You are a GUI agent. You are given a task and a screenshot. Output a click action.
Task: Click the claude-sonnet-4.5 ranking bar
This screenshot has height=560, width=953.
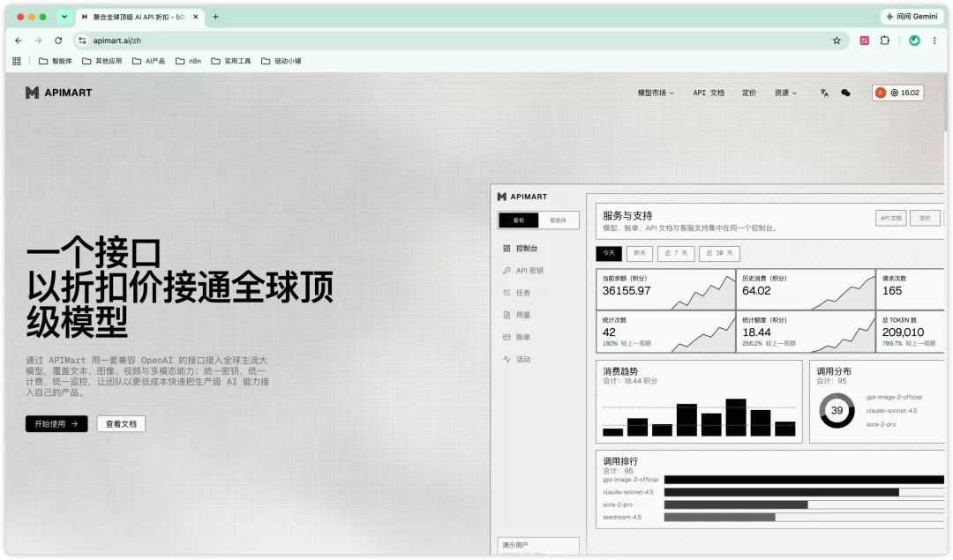click(x=782, y=493)
